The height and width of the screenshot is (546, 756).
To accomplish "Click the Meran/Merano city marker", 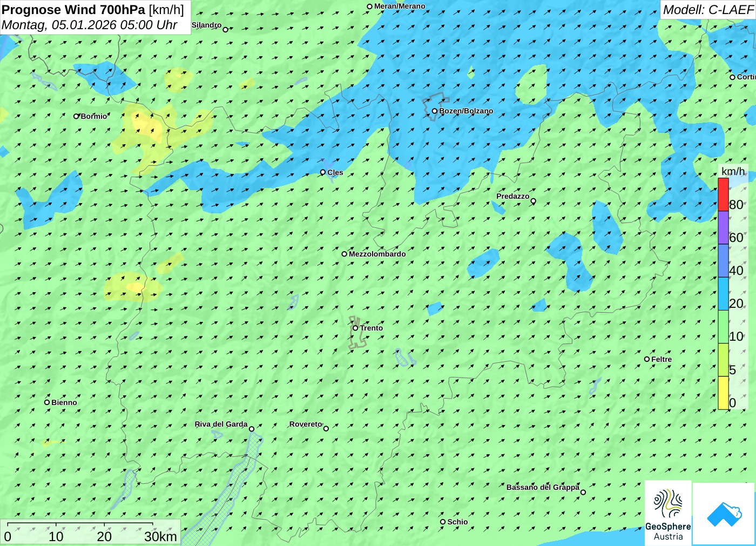I will click(369, 6).
